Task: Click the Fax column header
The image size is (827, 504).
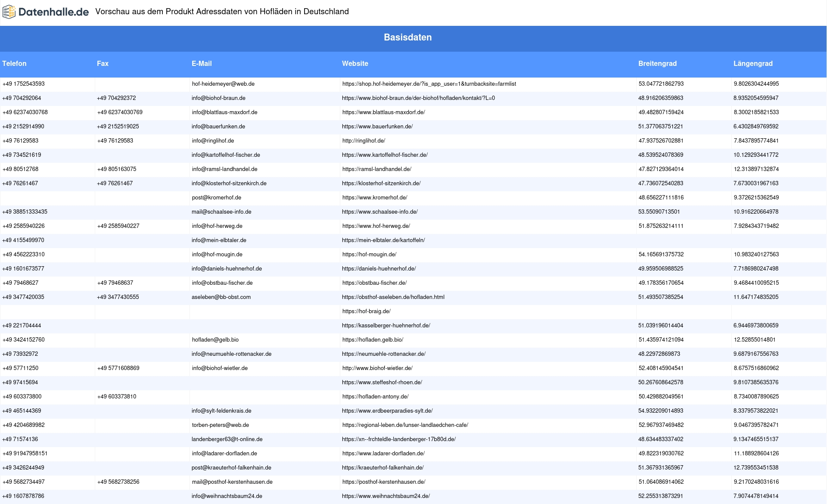Action: (x=103, y=64)
